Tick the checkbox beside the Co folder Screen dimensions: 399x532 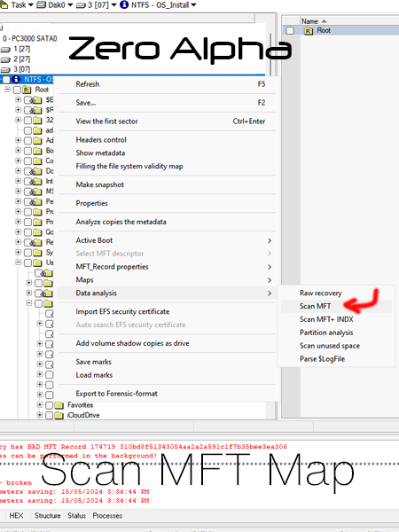tap(27, 161)
